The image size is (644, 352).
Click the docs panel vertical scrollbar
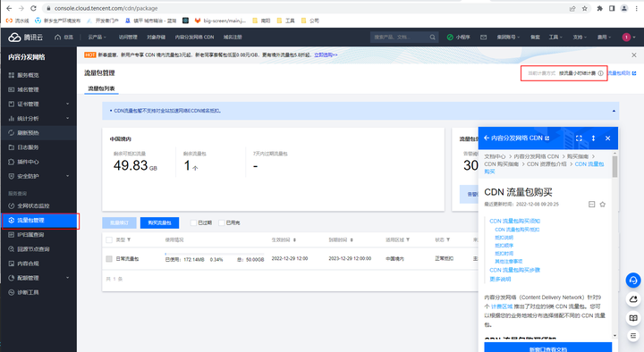pyautogui.click(x=614, y=167)
